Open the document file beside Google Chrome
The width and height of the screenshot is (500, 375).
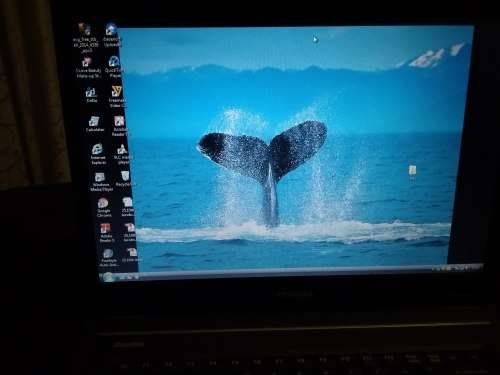coord(128,207)
